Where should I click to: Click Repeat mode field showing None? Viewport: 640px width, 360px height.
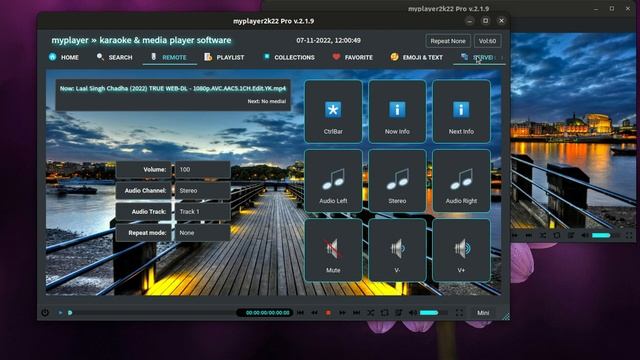tap(203, 233)
